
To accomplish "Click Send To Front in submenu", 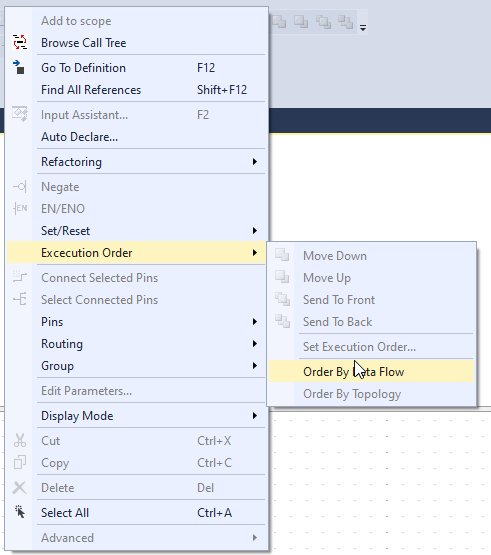I will pos(372,300).
